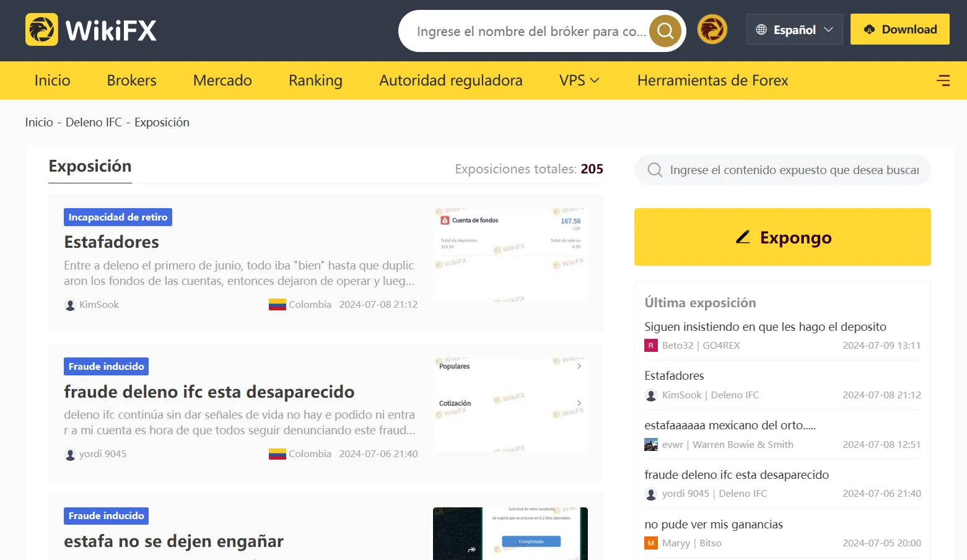The height and width of the screenshot is (560, 967).
Task: Click Estafadores description 'Entre a deleno el primero'
Action: pos(239,273)
